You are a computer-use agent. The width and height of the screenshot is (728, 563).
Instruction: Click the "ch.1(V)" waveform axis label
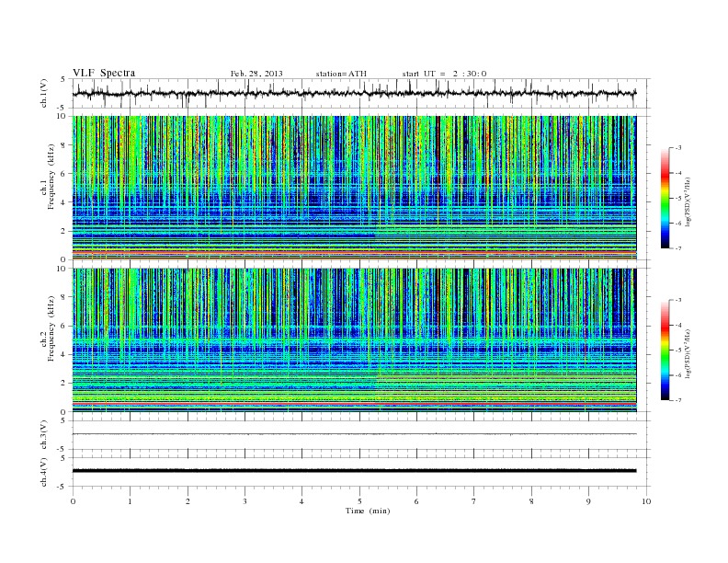point(43,93)
